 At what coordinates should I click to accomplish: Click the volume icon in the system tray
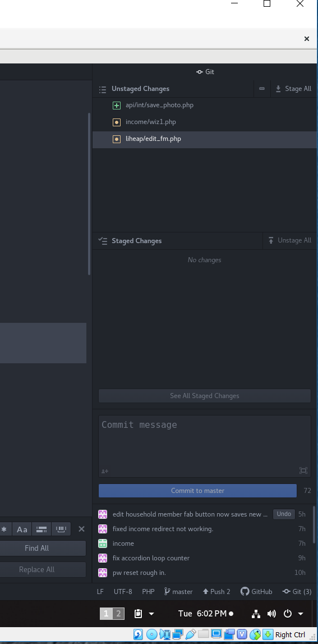pyautogui.click(x=271, y=614)
